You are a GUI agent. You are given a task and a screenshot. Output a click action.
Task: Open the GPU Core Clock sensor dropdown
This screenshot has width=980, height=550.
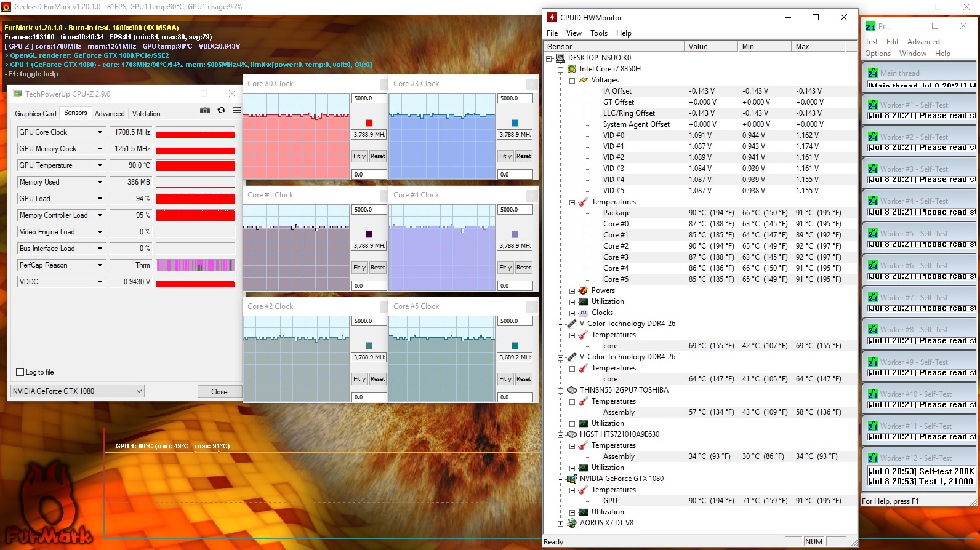pyautogui.click(x=100, y=132)
